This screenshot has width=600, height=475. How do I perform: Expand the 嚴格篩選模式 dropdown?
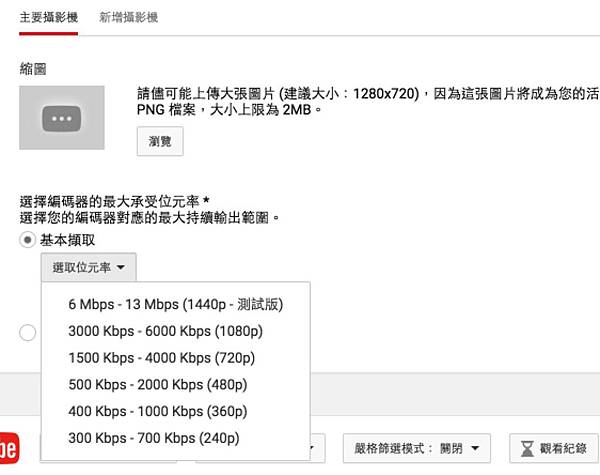pyautogui.click(x=416, y=449)
